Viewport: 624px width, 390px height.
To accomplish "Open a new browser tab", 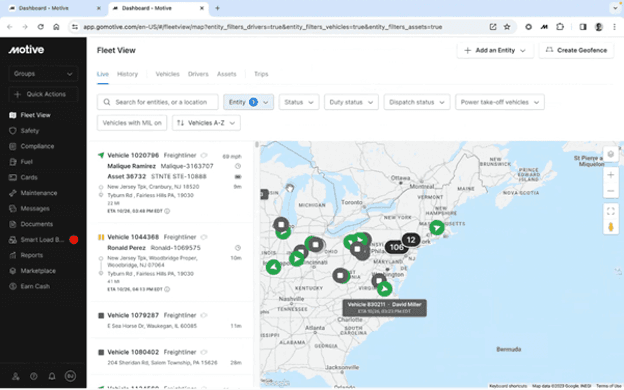I will tap(217, 8).
